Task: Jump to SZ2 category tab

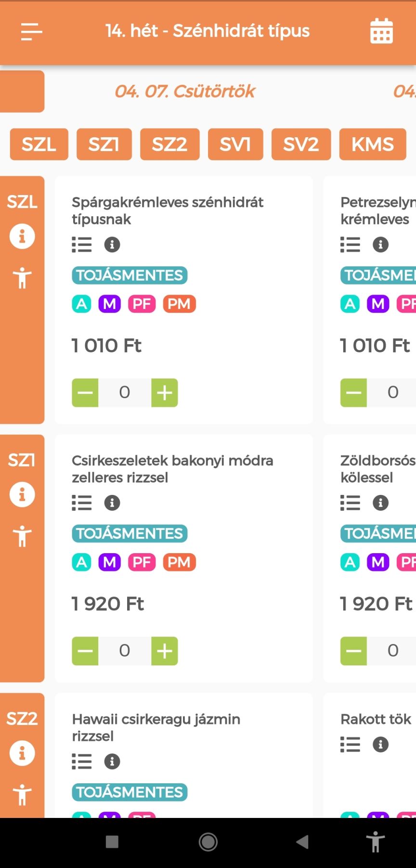Action: click(169, 144)
